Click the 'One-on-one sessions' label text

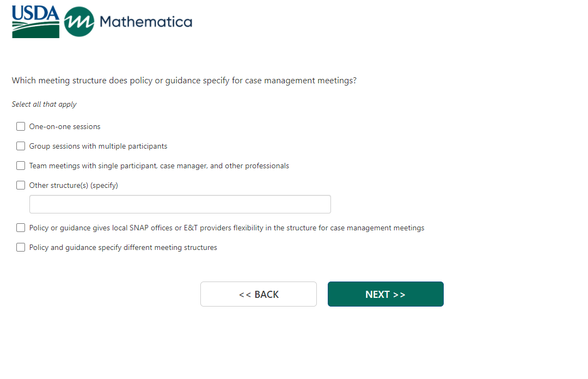pyautogui.click(x=65, y=126)
